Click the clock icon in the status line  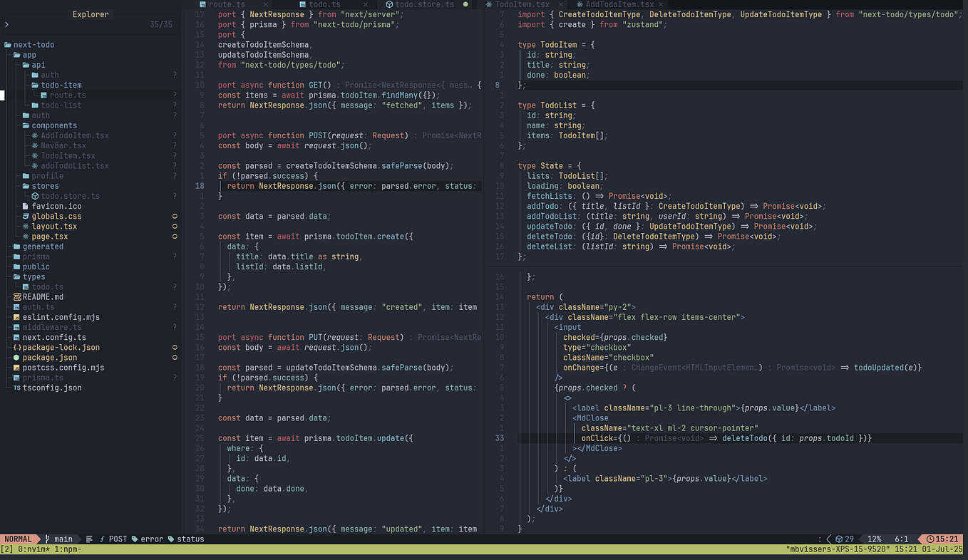coord(930,539)
